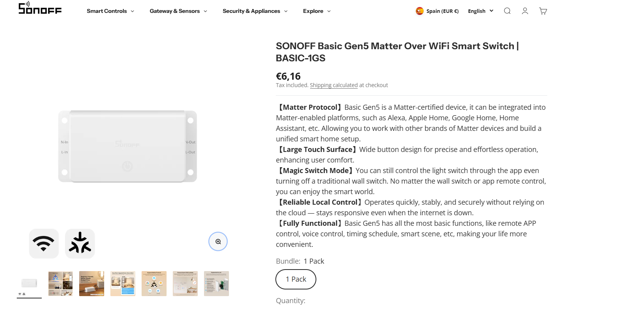Open the English language selector

tap(481, 11)
